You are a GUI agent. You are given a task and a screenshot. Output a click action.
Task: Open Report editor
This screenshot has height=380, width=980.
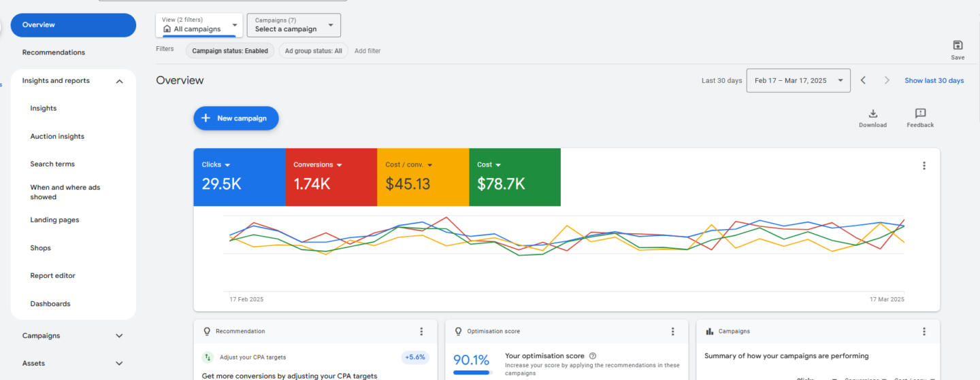coord(52,276)
